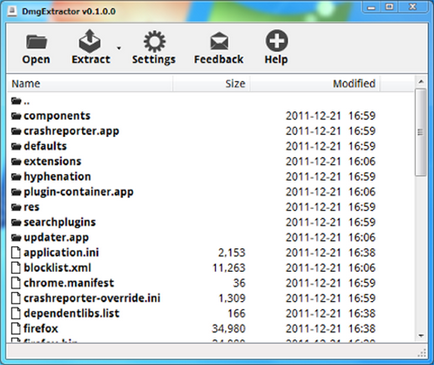Image resolution: width=434 pixels, height=365 pixels.
Task: Click the scrollbar up arrow
Action: tap(421, 81)
